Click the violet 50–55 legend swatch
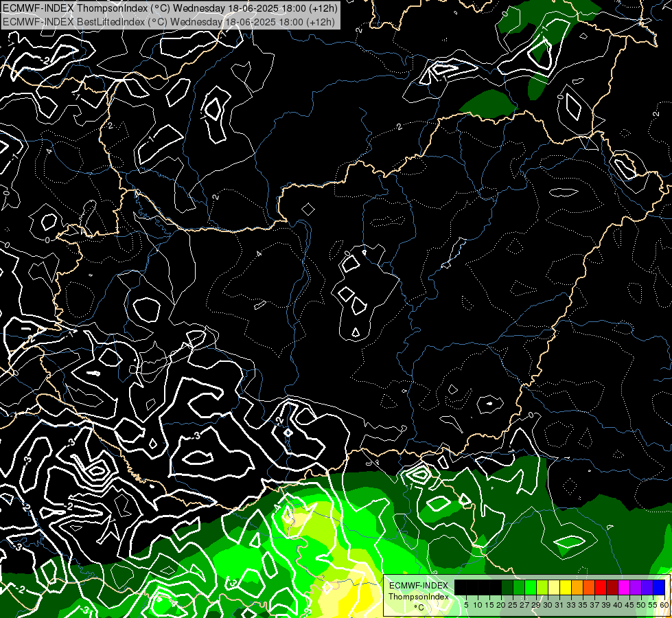Image resolution: width=672 pixels, height=618 pixels. click(x=647, y=587)
